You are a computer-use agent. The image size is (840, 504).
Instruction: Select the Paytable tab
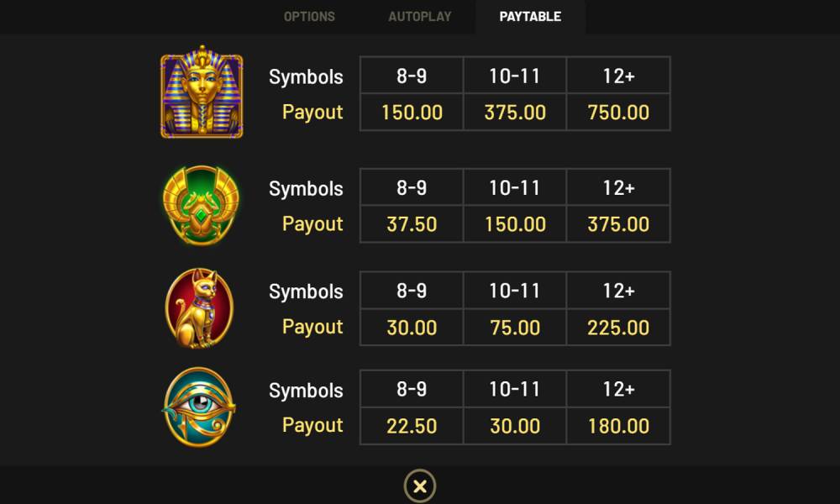click(x=530, y=17)
